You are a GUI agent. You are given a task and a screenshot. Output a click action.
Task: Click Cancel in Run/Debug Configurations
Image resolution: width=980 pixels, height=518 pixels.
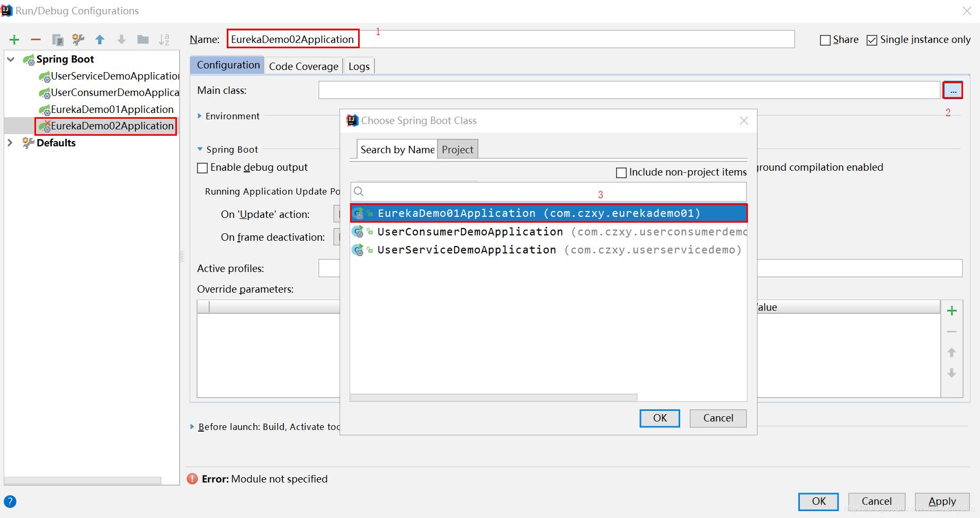tap(877, 502)
